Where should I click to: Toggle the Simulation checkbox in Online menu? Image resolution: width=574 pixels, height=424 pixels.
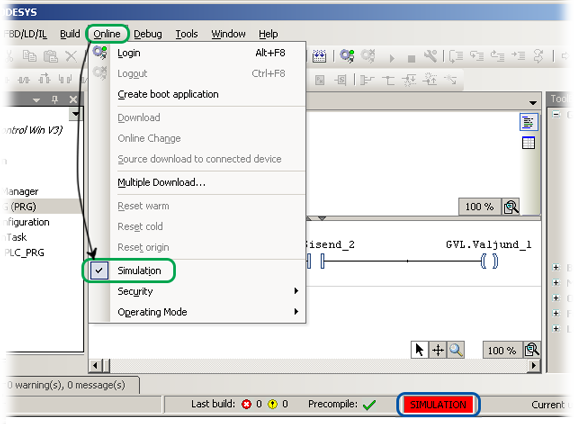click(x=99, y=271)
